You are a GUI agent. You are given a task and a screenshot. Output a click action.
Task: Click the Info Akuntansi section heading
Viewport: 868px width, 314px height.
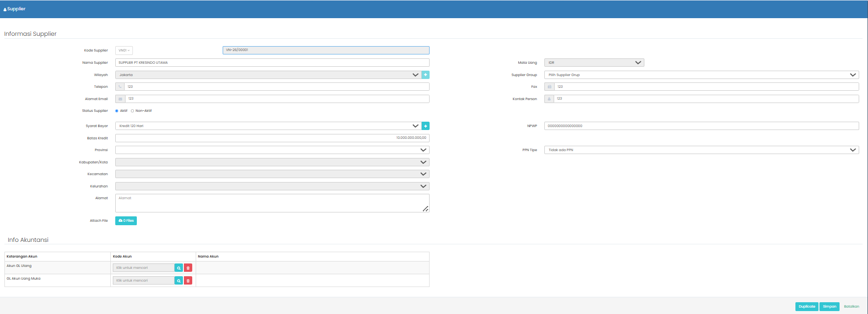click(28, 240)
